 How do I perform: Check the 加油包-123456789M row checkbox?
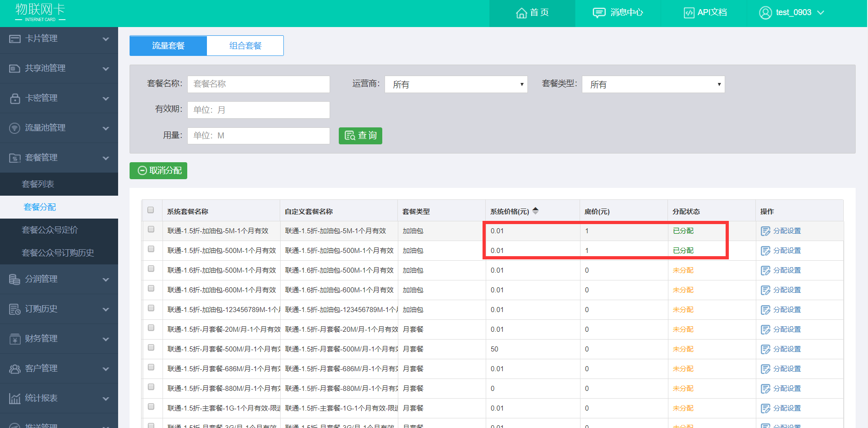tap(151, 308)
